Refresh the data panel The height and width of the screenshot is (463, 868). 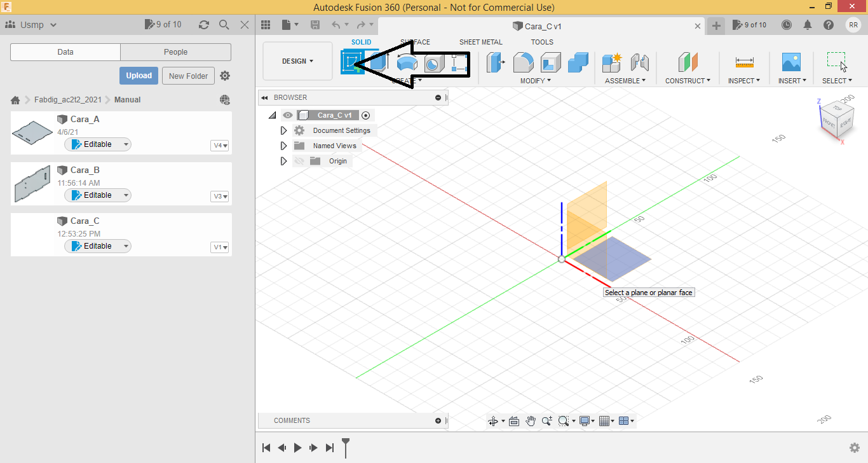[203, 25]
